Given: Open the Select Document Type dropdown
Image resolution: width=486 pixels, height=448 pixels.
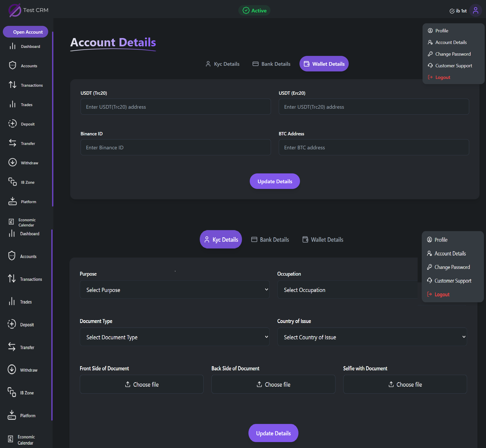Looking at the screenshot, I should [x=175, y=337].
